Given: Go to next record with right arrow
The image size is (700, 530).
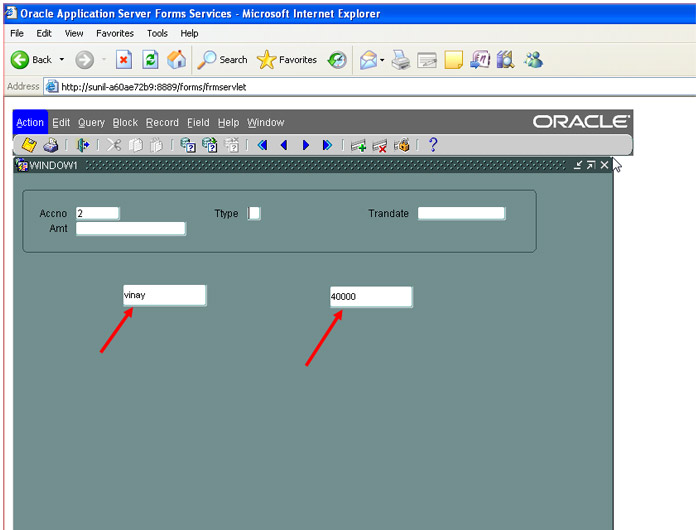Looking at the screenshot, I should (306, 145).
